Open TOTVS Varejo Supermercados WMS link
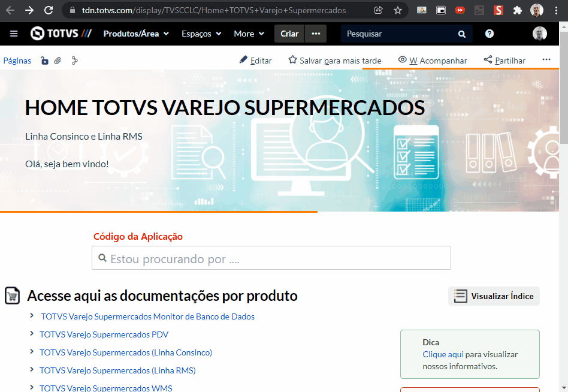568x392 pixels. pos(106,388)
